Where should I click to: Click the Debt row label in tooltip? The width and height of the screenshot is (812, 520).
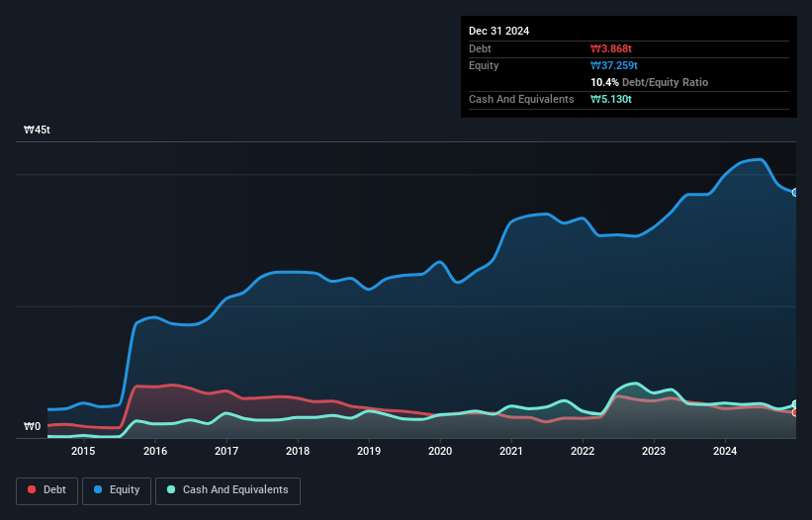click(x=480, y=48)
